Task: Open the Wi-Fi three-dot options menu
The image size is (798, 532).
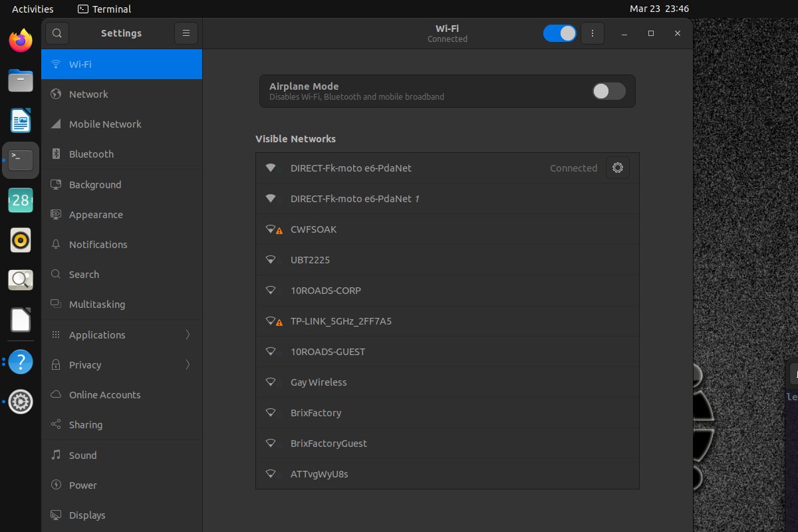Action: pos(593,33)
